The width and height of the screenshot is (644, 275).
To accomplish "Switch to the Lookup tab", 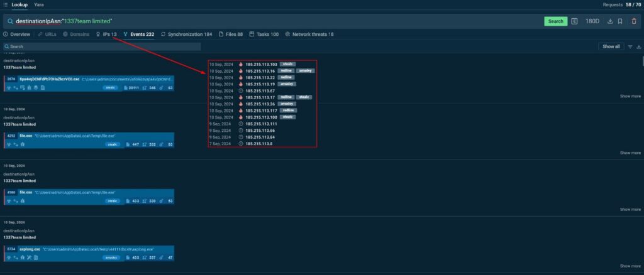I will click(19, 5).
